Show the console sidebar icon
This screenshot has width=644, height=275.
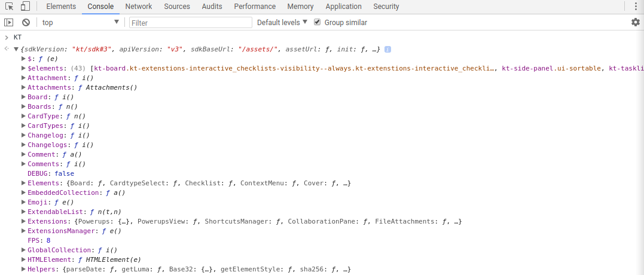pyautogui.click(x=8, y=23)
